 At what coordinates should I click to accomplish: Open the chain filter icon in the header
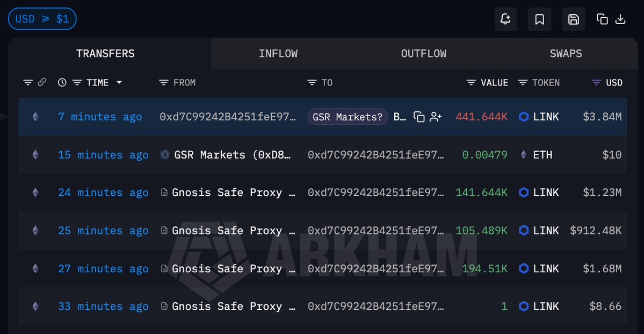pyautogui.click(x=28, y=83)
